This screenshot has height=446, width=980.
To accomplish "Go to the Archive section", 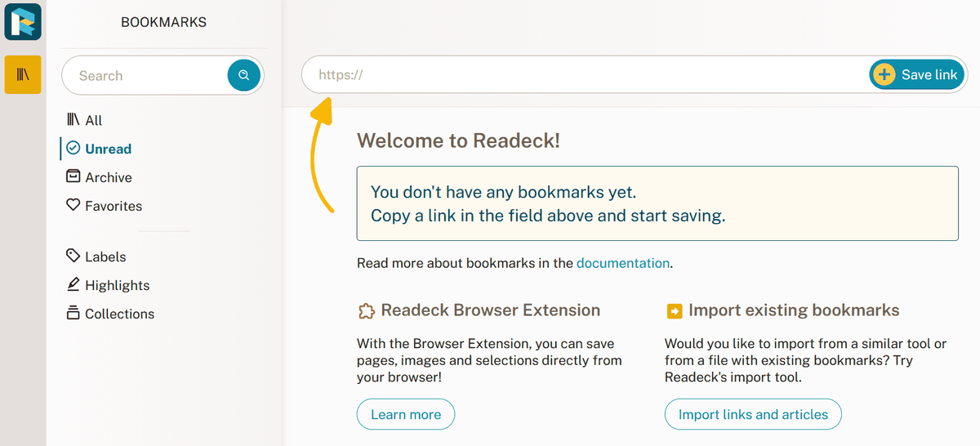I will point(108,178).
